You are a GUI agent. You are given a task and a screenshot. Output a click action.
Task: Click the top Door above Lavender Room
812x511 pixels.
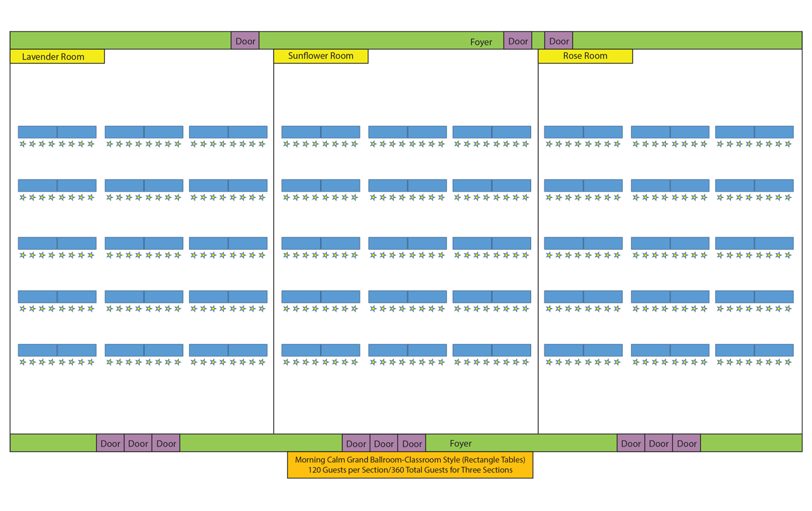pyautogui.click(x=245, y=40)
